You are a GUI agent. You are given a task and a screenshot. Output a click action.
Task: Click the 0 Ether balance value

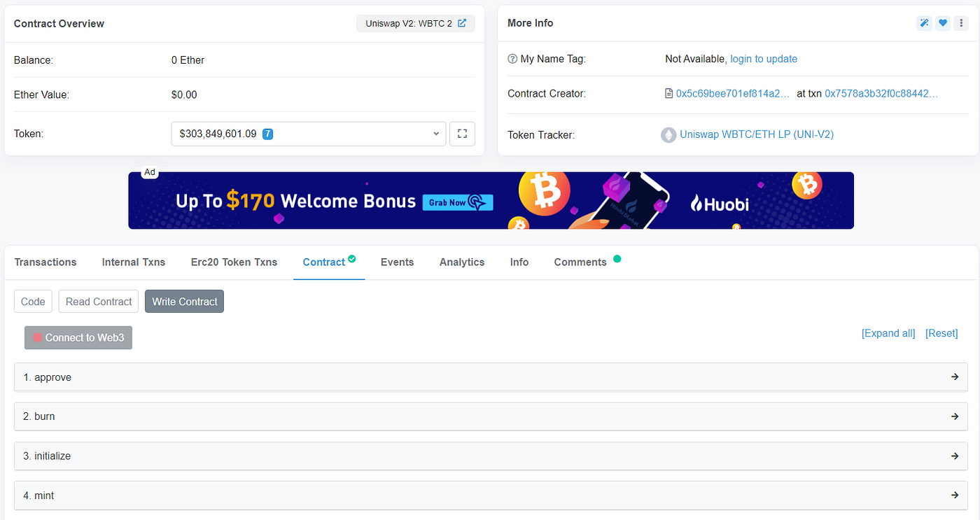tap(188, 60)
